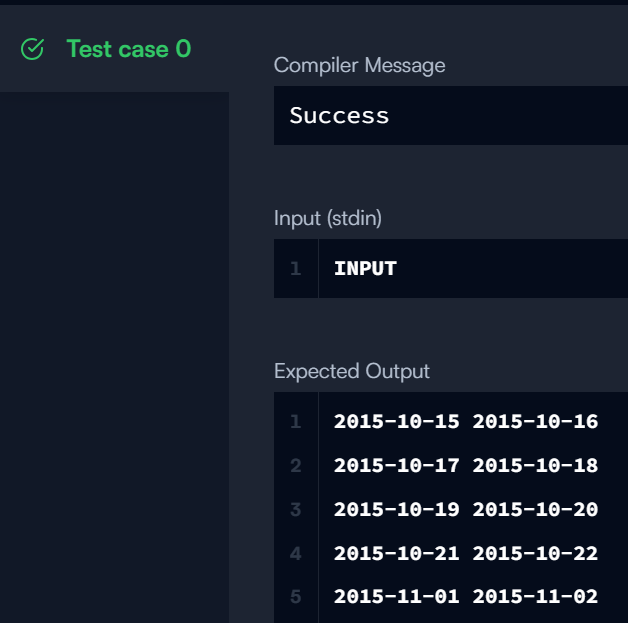
Task: Click line number 5 in Expected Output
Action: 295,597
